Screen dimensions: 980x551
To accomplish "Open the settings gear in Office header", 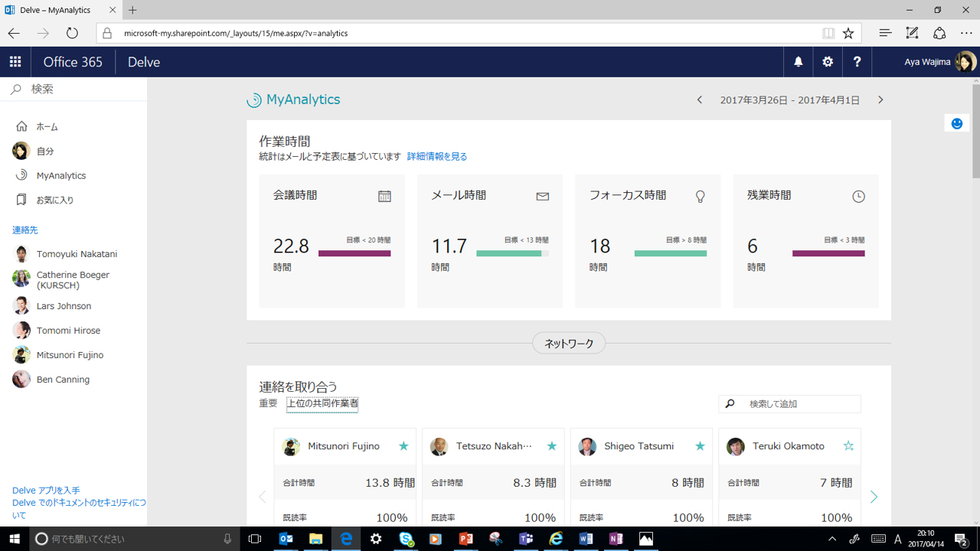I will 828,62.
